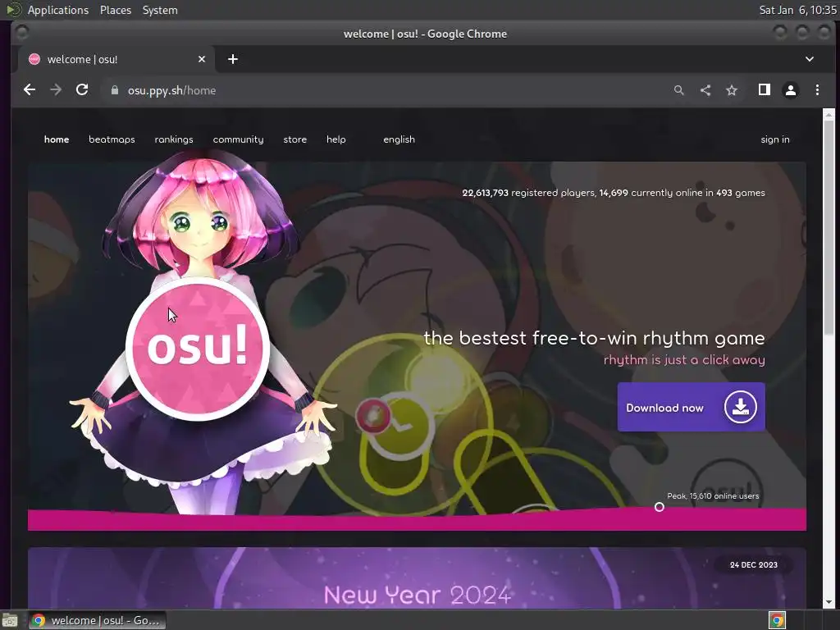Open the System menu
Image resolution: width=840 pixels, height=630 pixels.
click(x=160, y=10)
